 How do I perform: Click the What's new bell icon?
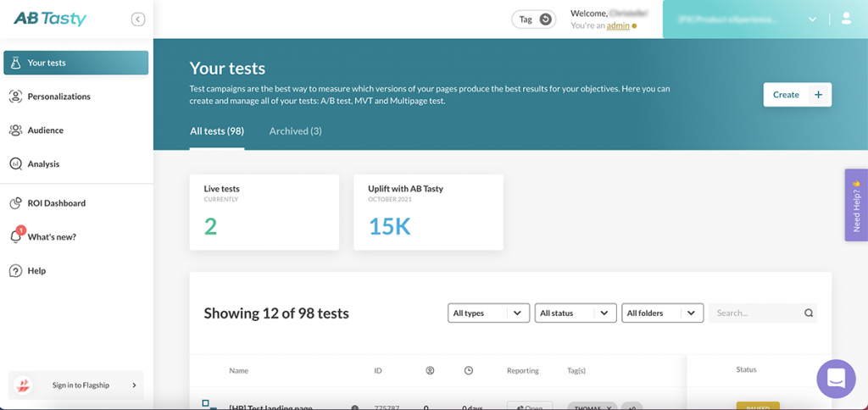tap(15, 237)
